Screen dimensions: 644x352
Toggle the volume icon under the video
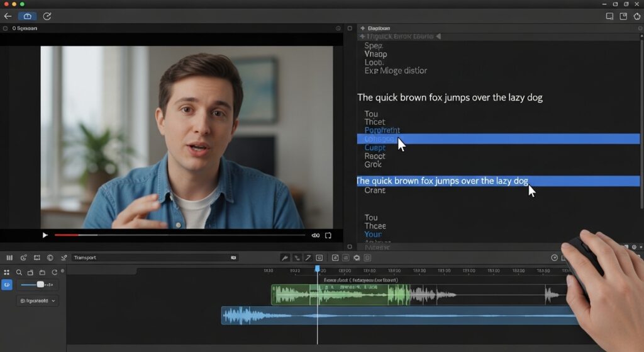click(x=315, y=236)
